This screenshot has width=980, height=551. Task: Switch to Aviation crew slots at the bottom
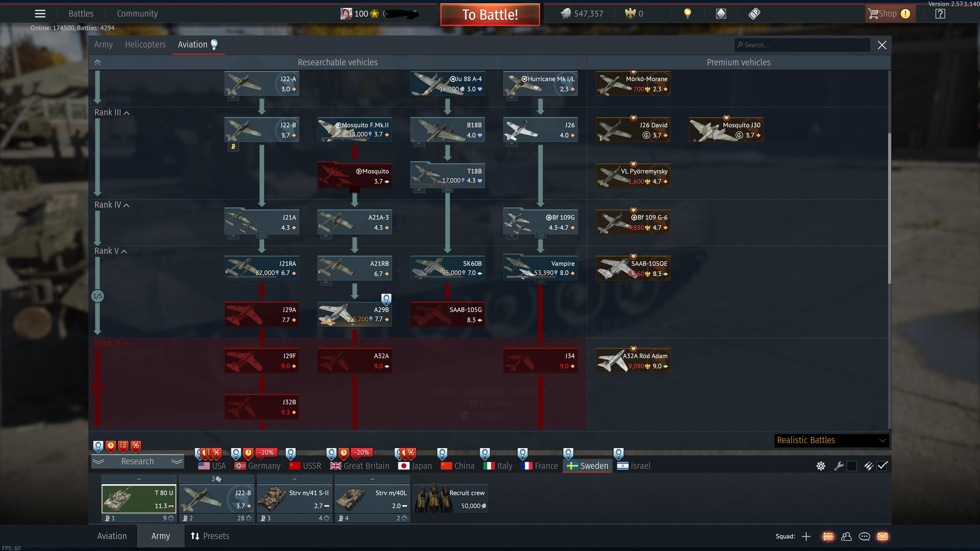[x=112, y=536]
